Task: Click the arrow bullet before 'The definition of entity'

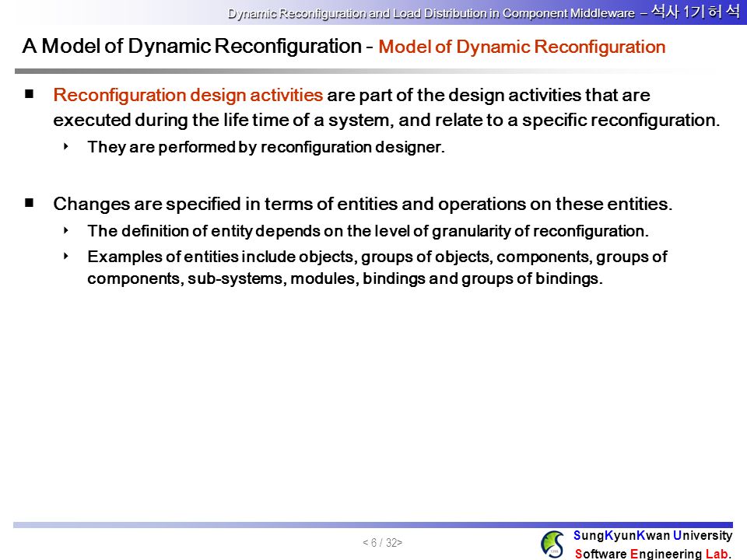Action: 65,230
